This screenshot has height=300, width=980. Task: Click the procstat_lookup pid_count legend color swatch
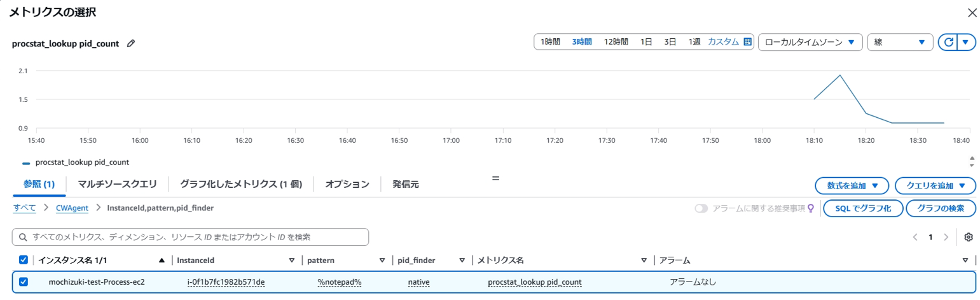click(x=26, y=163)
